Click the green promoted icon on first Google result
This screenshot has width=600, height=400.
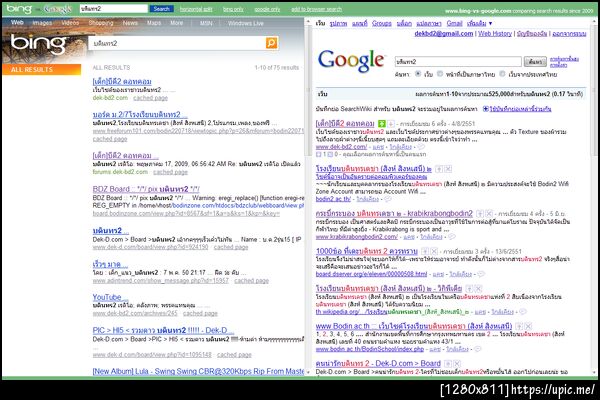pos(382,124)
